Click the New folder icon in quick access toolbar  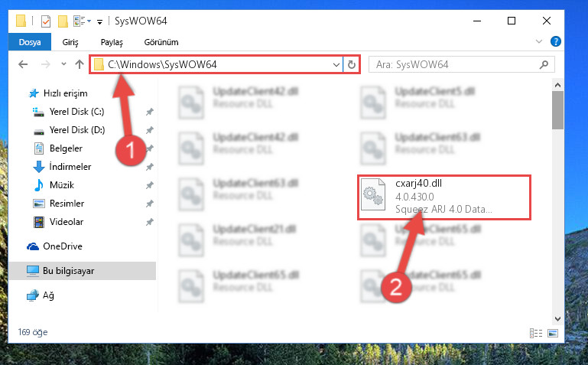click(63, 21)
